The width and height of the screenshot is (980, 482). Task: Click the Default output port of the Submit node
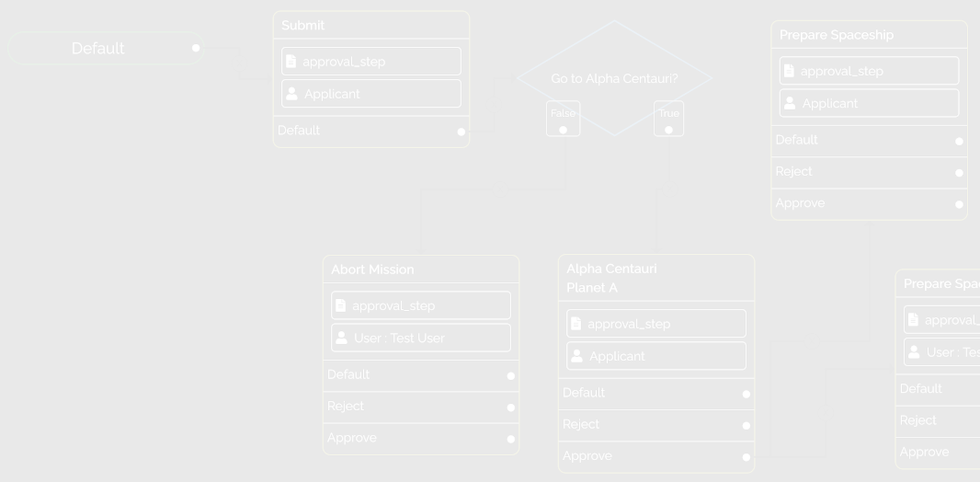click(x=462, y=132)
